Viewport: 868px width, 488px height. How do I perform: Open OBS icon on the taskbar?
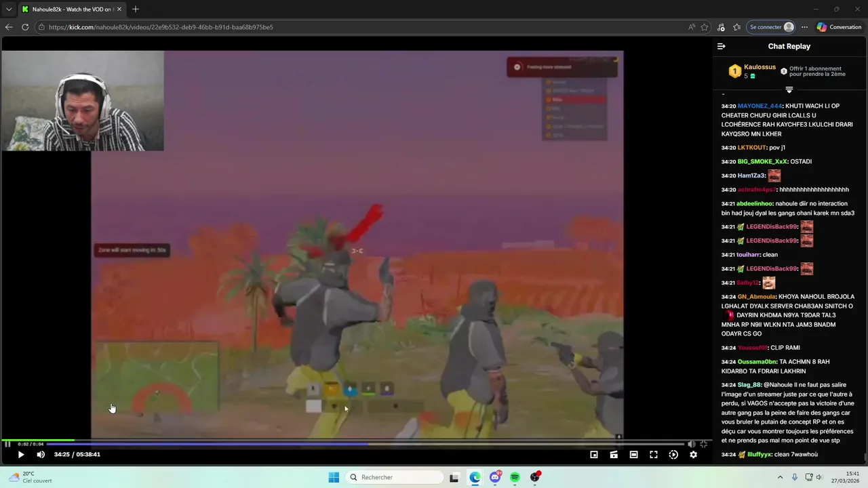pyautogui.click(x=535, y=477)
